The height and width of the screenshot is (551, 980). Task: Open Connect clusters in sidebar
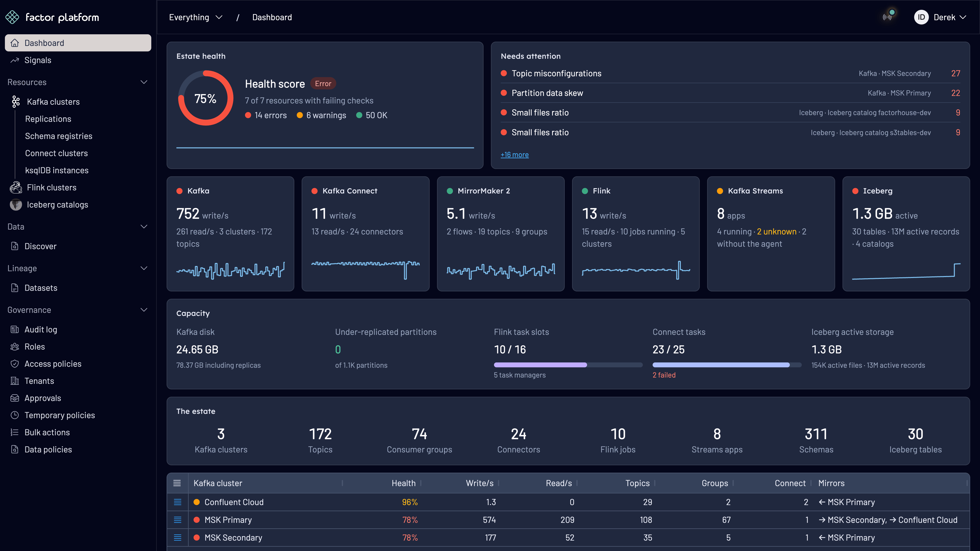(x=56, y=153)
